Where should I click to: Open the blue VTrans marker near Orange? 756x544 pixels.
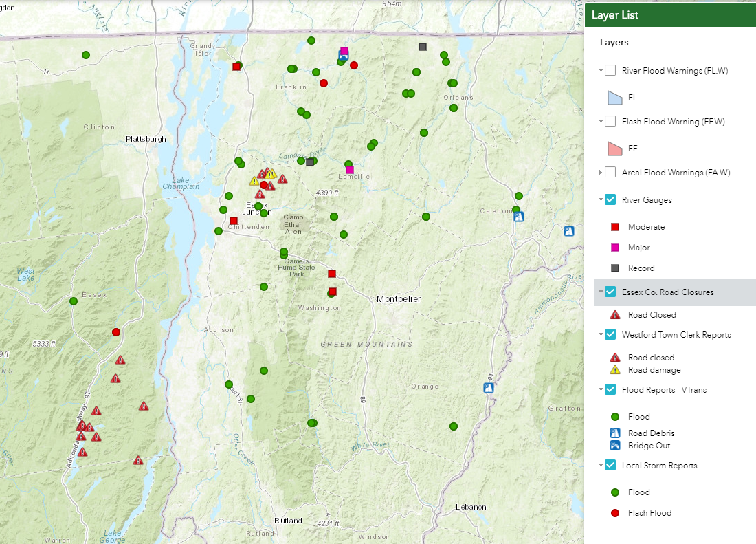pyautogui.click(x=489, y=388)
